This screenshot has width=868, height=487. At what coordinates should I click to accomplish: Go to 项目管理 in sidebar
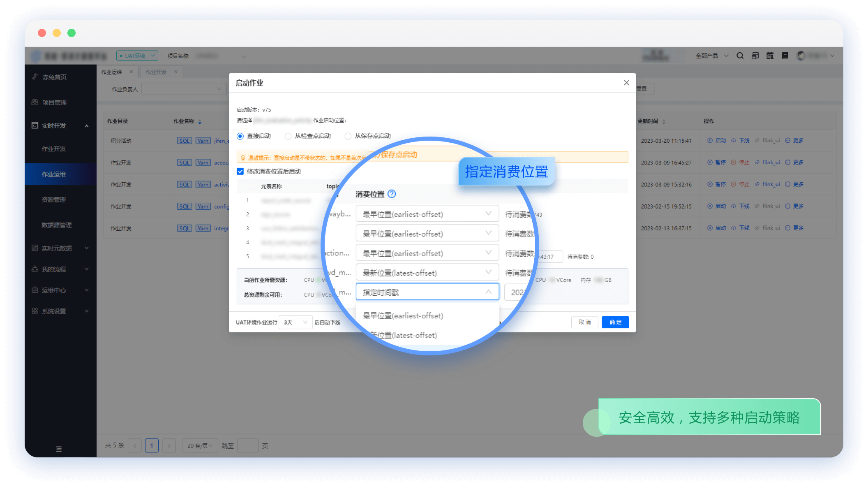(54, 102)
